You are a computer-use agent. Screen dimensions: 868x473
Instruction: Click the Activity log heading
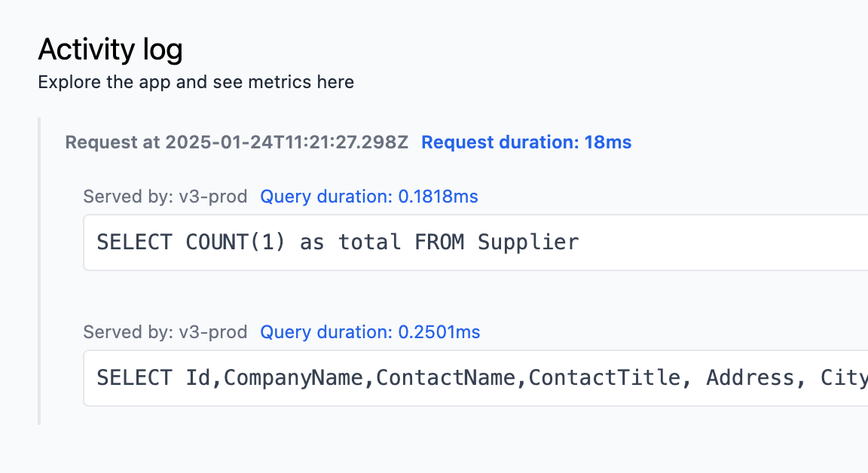(x=110, y=50)
